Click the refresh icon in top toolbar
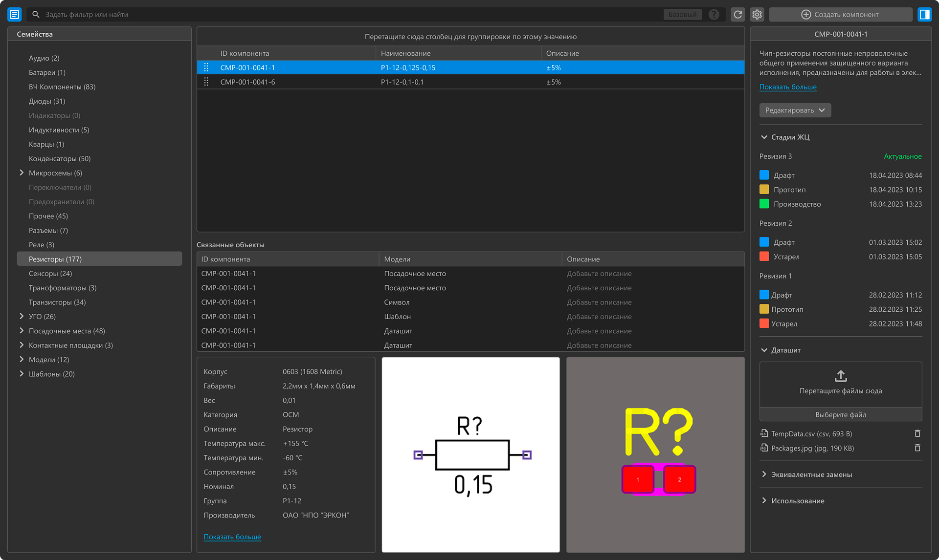Image resolution: width=939 pixels, height=560 pixels. (x=738, y=15)
